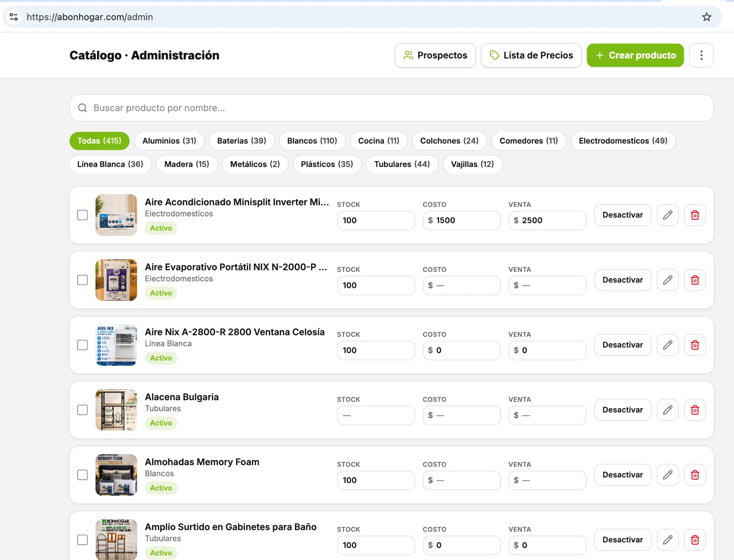734x560 pixels.
Task: Focus the Costo field showing 1500
Action: pos(462,221)
